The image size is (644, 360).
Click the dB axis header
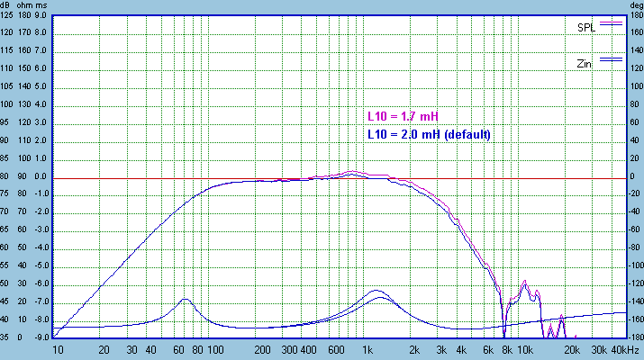click(7, 5)
